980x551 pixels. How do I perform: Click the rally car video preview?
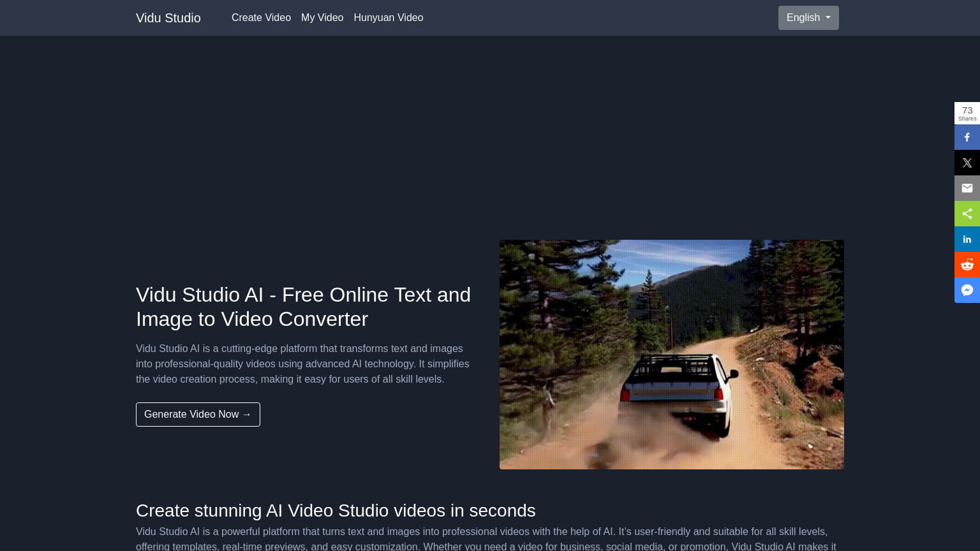pyautogui.click(x=671, y=355)
